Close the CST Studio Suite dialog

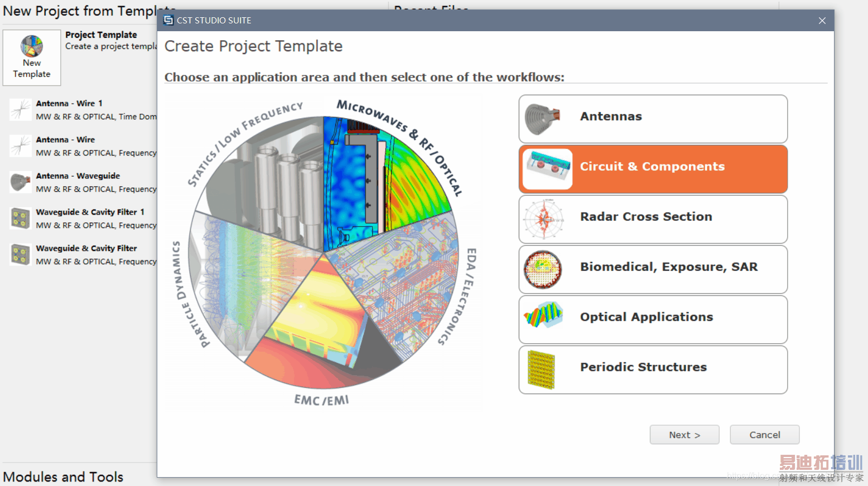pyautogui.click(x=822, y=21)
